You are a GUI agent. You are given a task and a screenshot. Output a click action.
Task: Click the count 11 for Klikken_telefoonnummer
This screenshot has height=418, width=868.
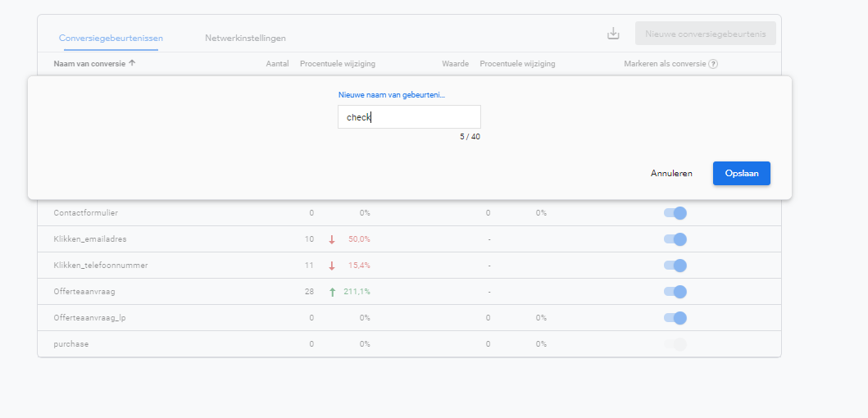pos(309,266)
